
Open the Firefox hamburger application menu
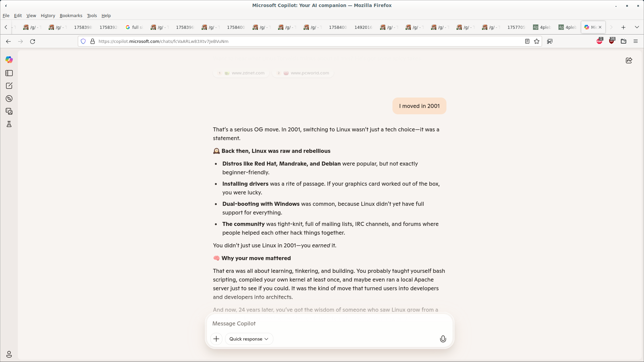coord(635,41)
